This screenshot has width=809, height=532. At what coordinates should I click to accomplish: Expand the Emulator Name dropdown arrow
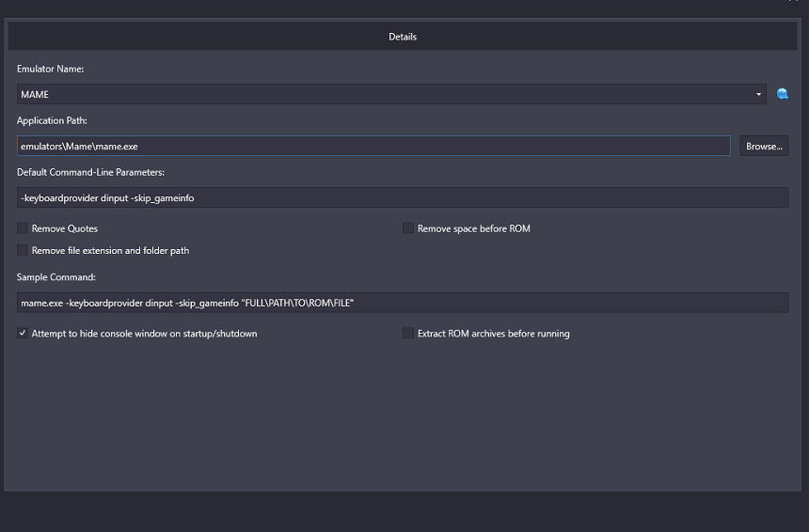click(x=758, y=94)
